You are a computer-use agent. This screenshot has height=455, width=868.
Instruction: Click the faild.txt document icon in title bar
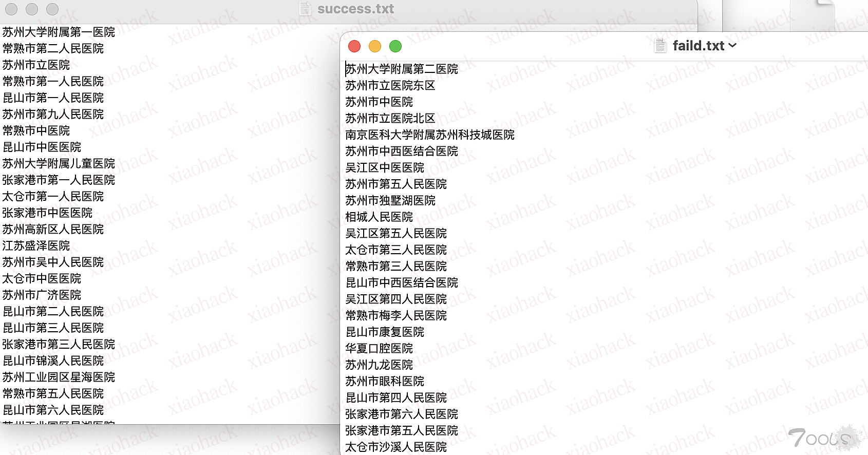click(660, 46)
